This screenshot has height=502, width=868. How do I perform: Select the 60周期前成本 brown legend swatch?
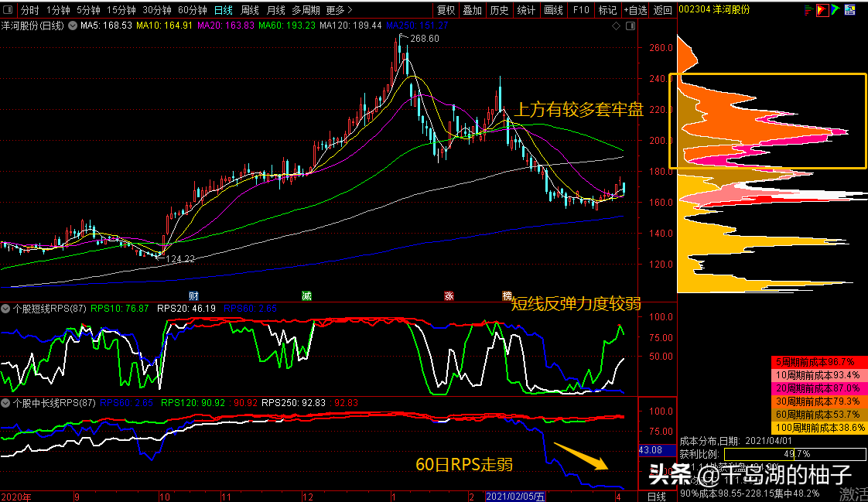pyautogui.click(x=819, y=415)
